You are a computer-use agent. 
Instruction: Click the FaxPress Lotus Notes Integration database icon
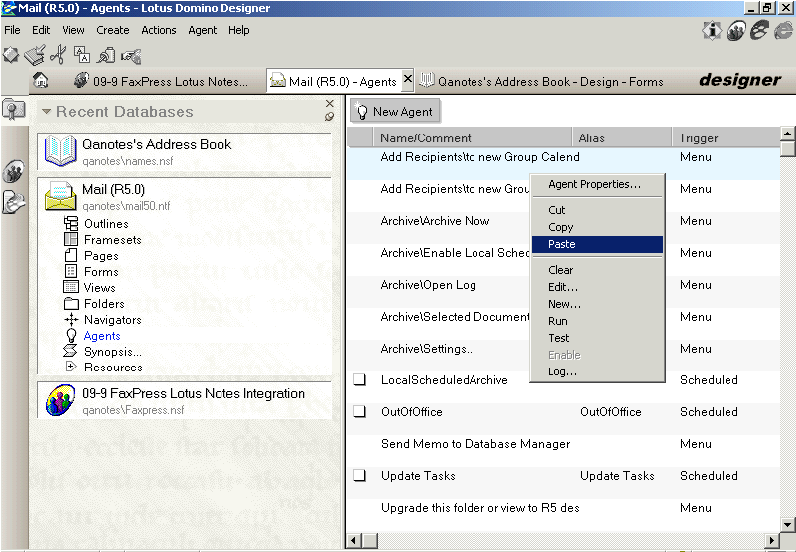(59, 400)
